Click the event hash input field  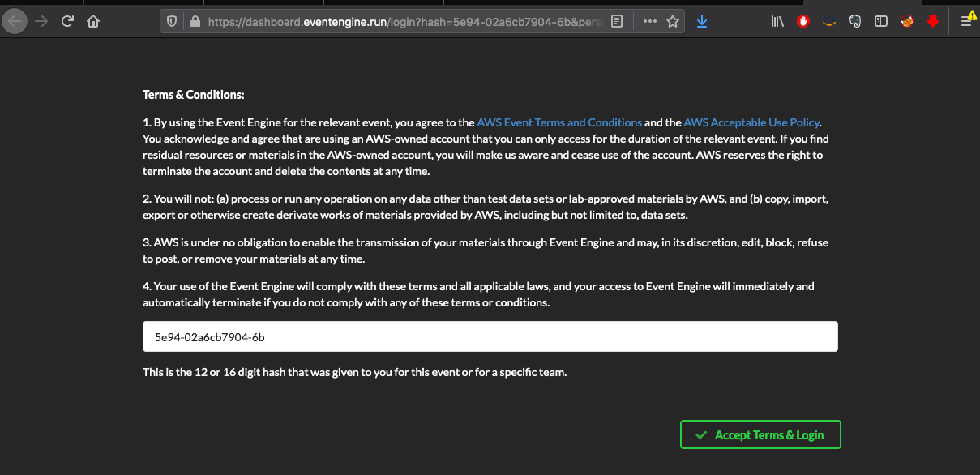click(490, 336)
